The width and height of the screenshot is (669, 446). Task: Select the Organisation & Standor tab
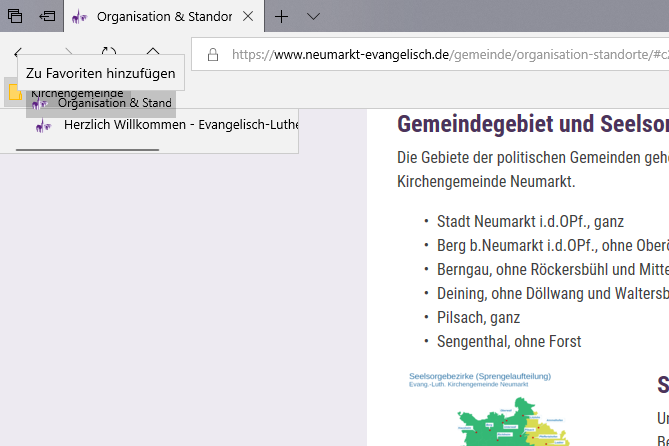[x=164, y=17]
